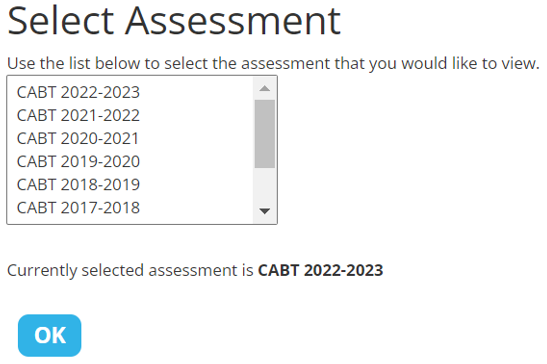Click the list's scroll down arrow
This screenshot has width=547, height=364.
coord(264,211)
